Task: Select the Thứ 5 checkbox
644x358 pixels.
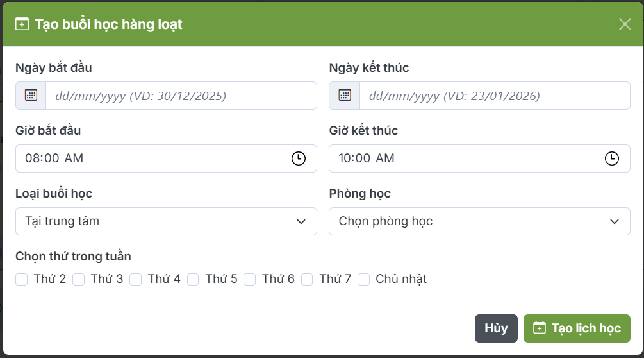Action: [193, 279]
